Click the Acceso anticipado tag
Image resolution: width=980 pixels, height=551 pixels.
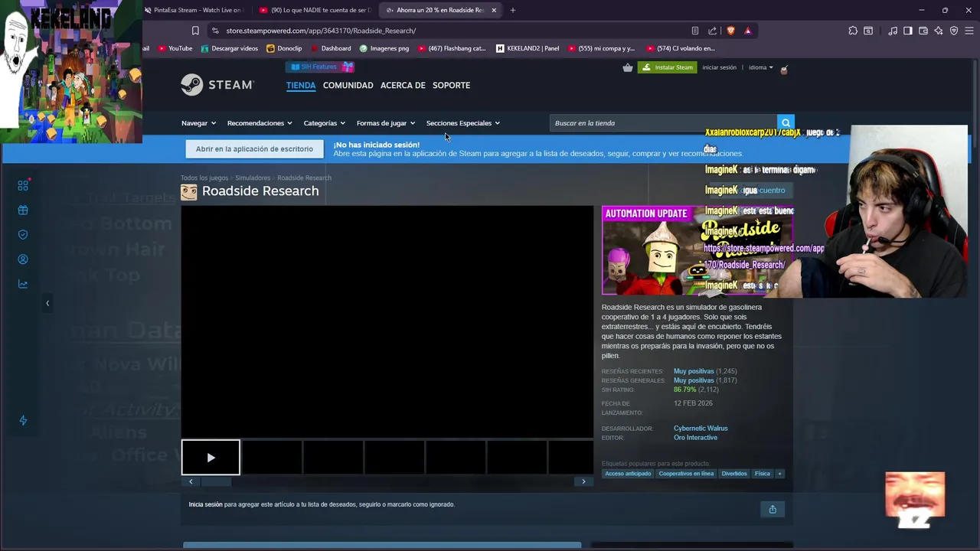[628, 474]
